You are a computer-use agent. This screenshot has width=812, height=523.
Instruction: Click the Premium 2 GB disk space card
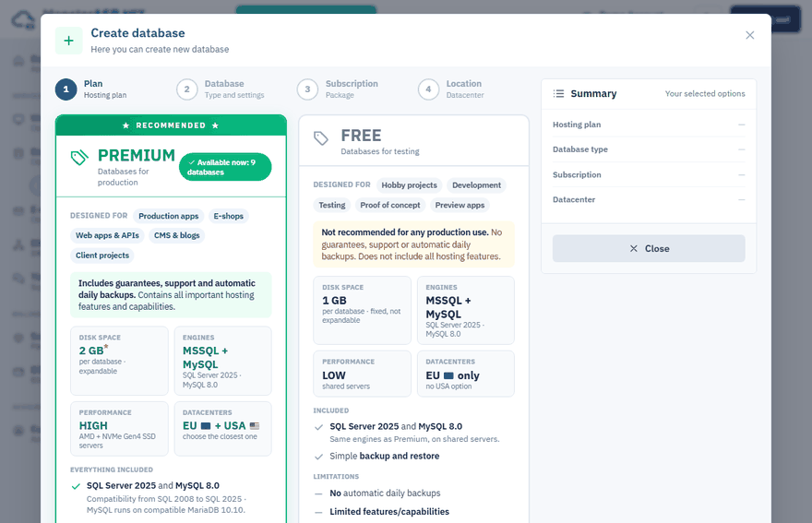(119, 361)
